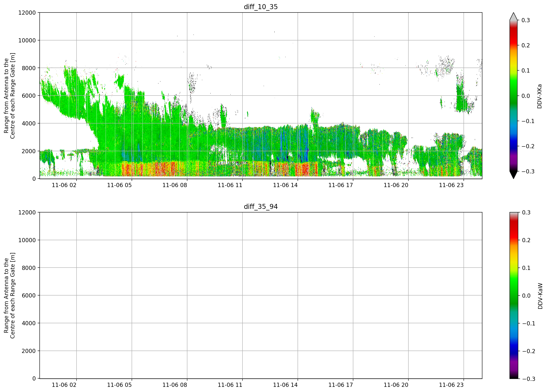Click x tick '11-06 17' under diff_35_94 plot
This screenshot has height=392, width=547.
[341, 385]
